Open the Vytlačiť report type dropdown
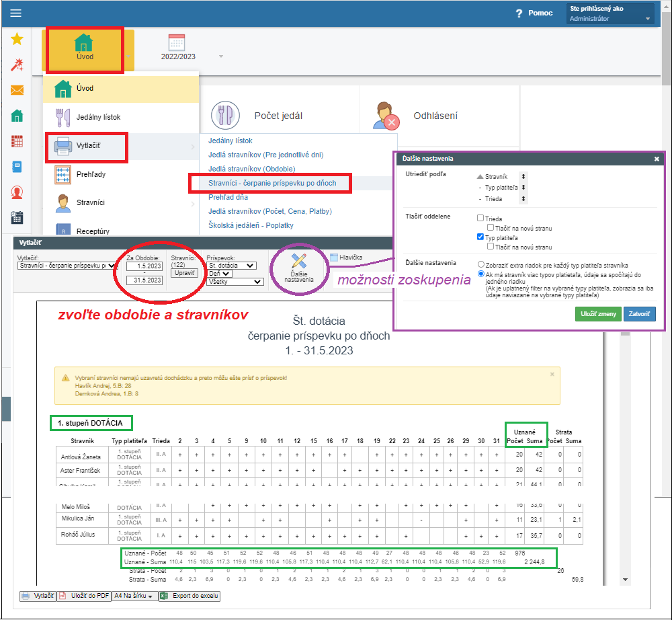Image resolution: width=672 pixels, height=620 pixels. click(x=66, y=266)
